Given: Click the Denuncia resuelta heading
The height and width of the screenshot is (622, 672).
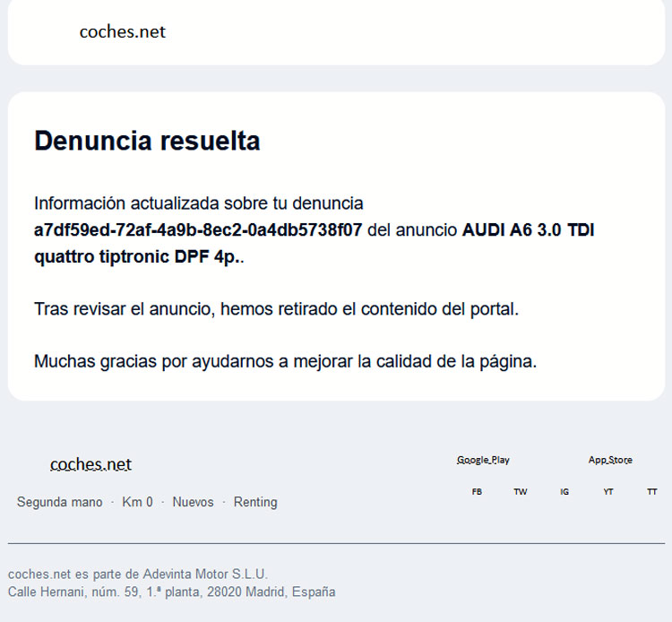Looking at the screenshot, I should pos(147,141).
